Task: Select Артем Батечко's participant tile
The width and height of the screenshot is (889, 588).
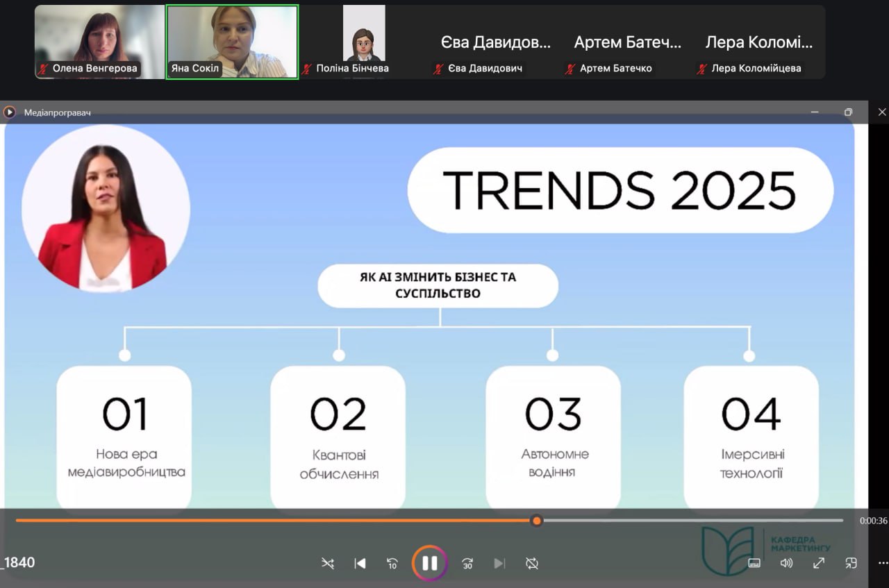Action: tap(627, 43)
